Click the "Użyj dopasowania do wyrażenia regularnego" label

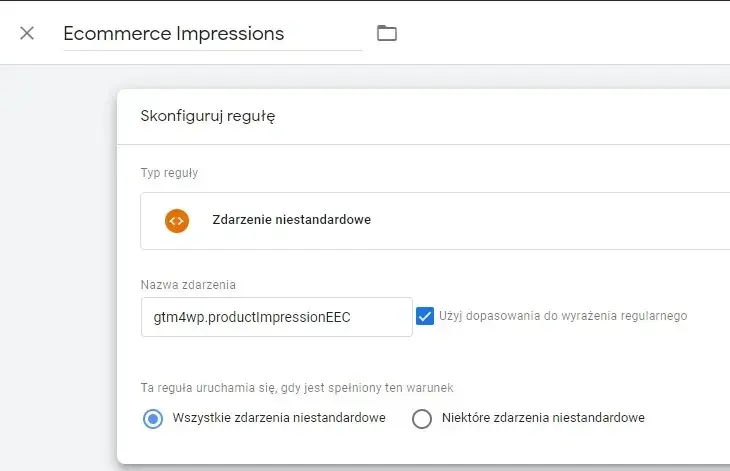click(563, 316)
